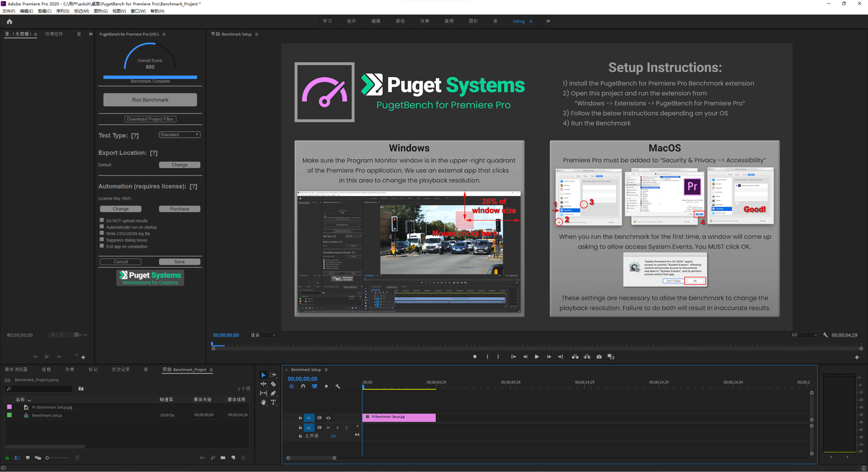Enable 'Exit app on completion' checkbox
Viewport: 868px width, 472px height.
click(102, 246)
